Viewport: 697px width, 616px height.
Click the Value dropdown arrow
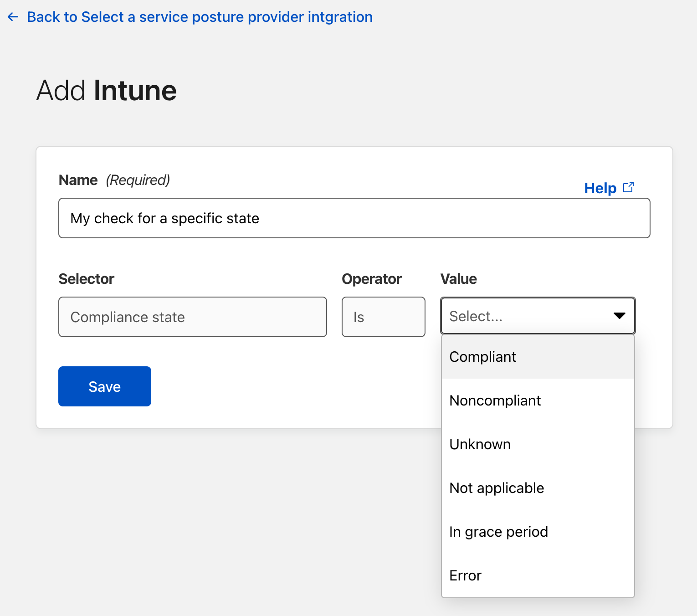619,316
